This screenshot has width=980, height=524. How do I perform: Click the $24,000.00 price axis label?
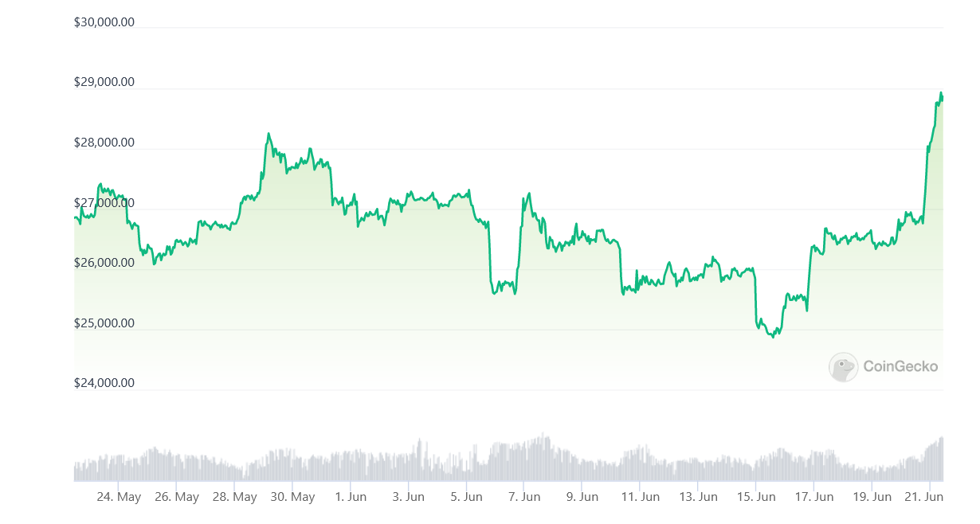click(x=104, y=383)
